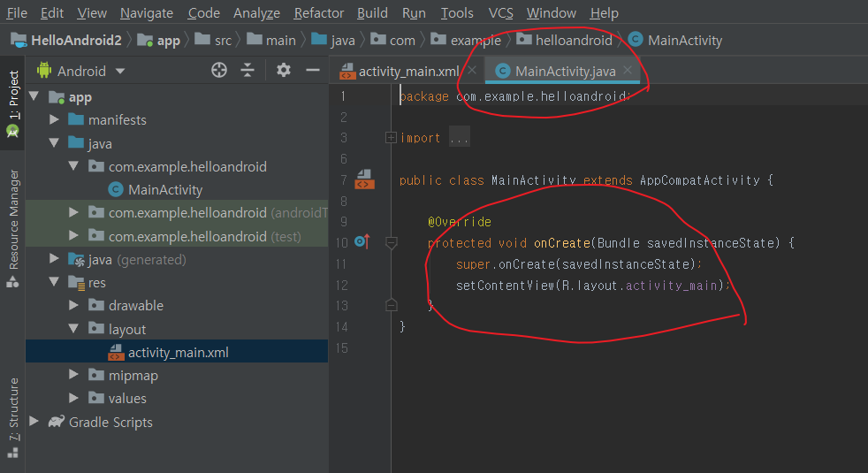Click the override gutter marker on line 10

click(x=362, y=241)
